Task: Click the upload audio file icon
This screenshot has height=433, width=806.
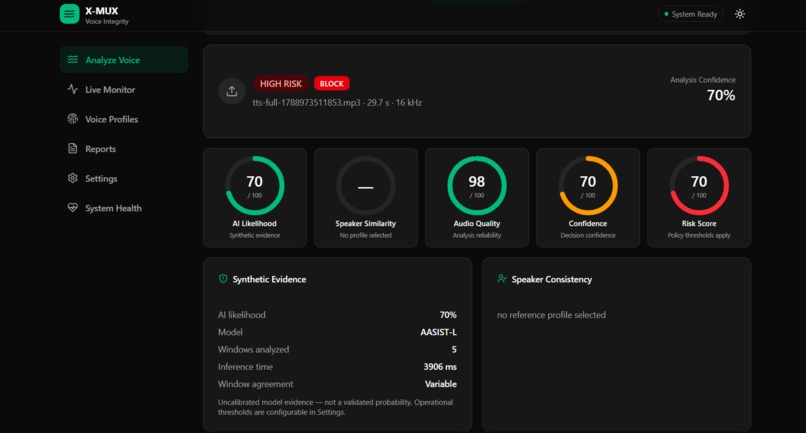Action: click(x=232, y=91)
